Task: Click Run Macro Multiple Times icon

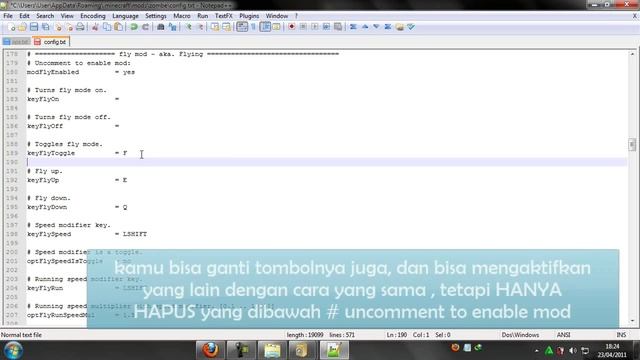Action: pyautogui.click(x=326, y=27)
